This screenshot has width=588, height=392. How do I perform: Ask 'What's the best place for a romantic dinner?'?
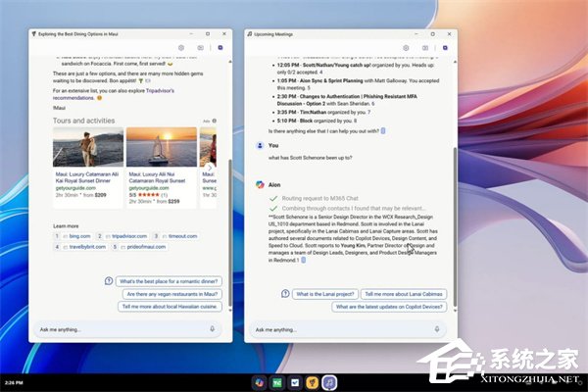(169, 281)
